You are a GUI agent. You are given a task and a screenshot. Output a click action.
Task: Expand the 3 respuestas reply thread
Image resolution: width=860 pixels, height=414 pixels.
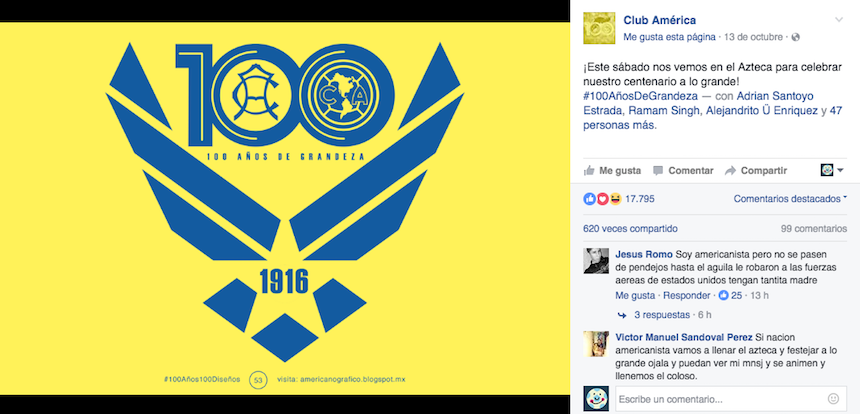tap(661, 315)
